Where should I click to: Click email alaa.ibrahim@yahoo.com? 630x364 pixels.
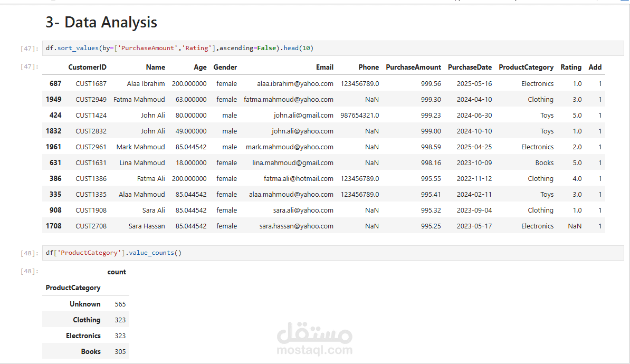click(x=295, y=83)
